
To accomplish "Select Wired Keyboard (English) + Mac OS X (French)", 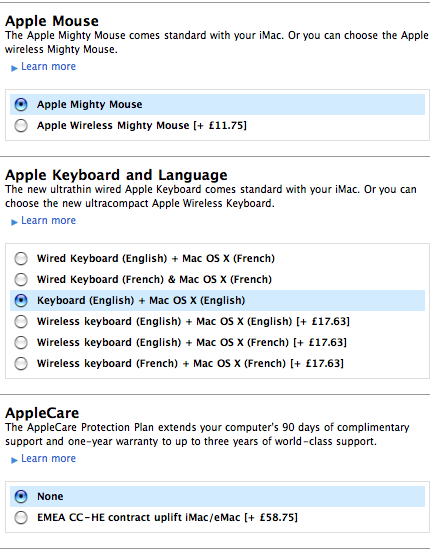I will tap(21, 258).
